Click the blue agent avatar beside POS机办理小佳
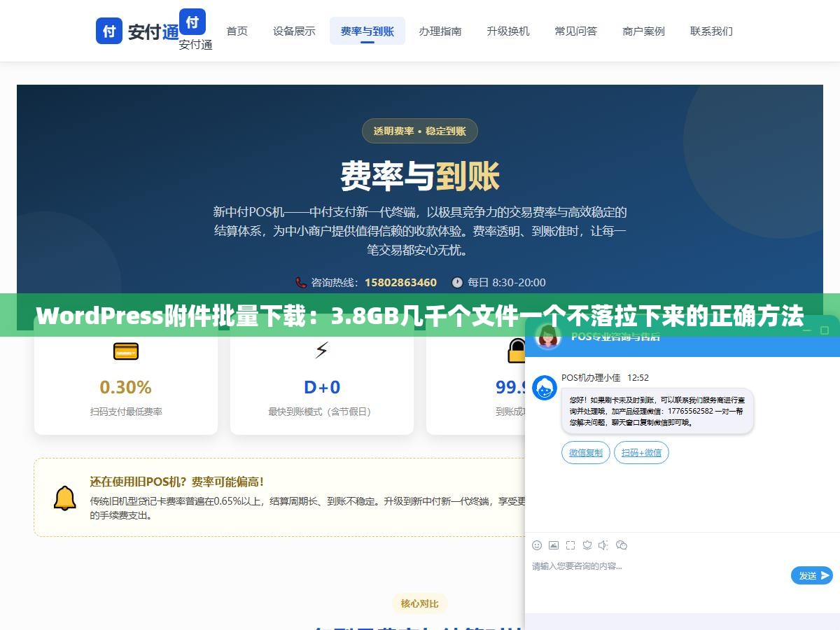This screenshot has width=840, height=630. click(x=545, y=388)
